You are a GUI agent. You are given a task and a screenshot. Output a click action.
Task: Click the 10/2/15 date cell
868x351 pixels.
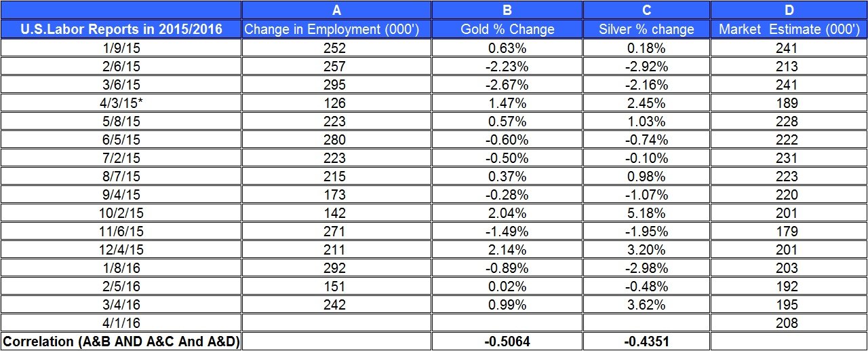[121, 213]
